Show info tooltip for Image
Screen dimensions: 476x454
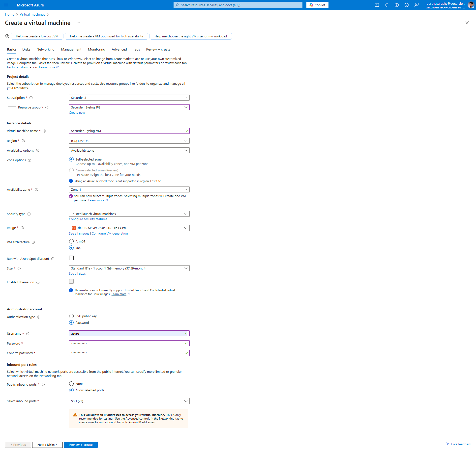point(22,228)
